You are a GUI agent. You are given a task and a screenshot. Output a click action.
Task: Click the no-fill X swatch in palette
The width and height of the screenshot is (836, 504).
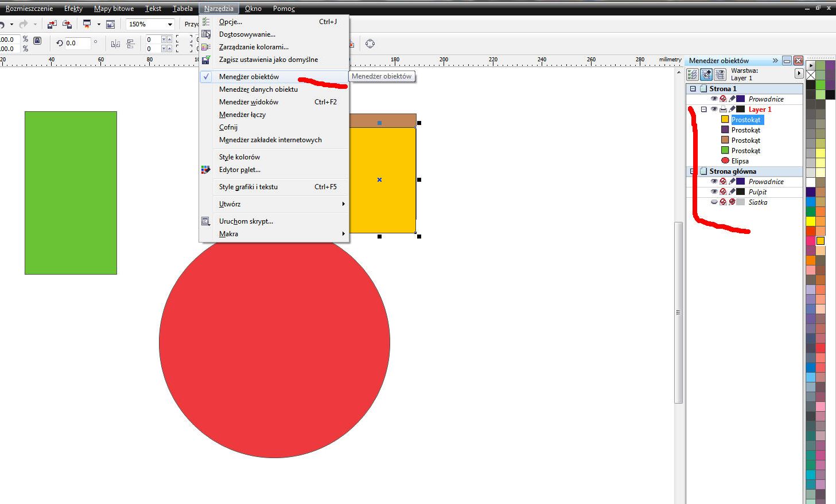tap(811, 75)
